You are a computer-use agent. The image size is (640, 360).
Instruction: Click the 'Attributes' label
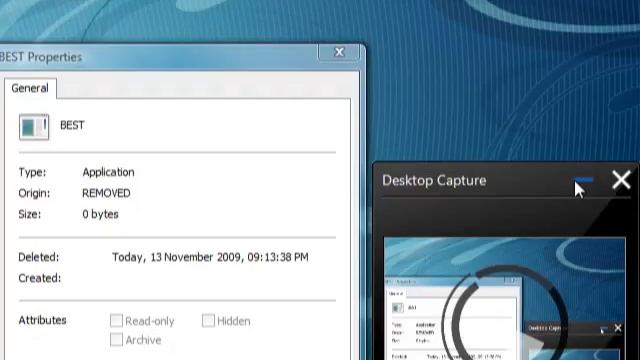click(42, 320)
